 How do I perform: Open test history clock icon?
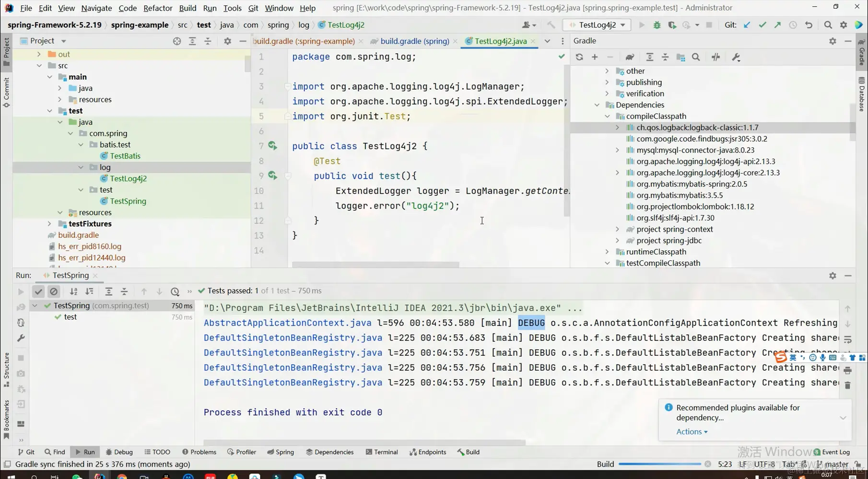(x=175, y=292)
